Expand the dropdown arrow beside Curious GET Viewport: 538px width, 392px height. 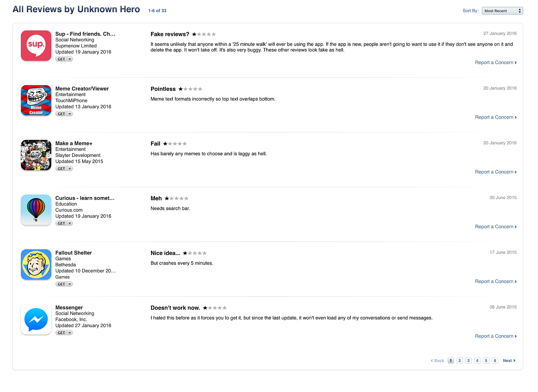(70, 223)
